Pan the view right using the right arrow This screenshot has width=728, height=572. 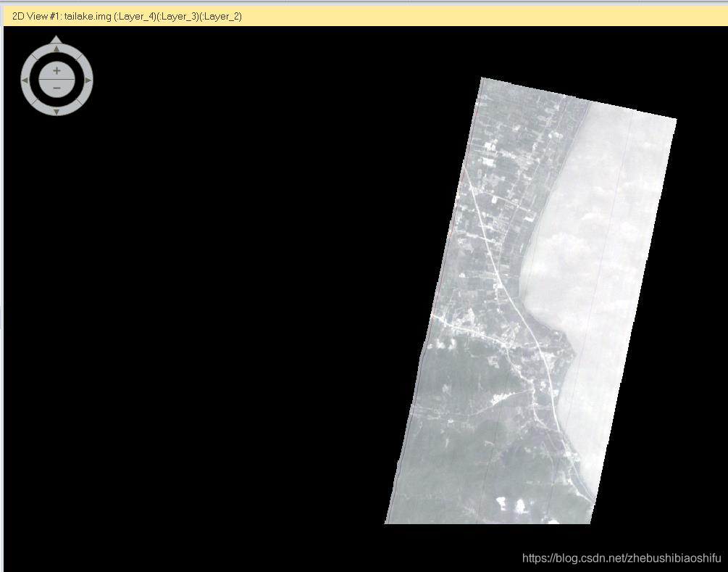click(88, 80)
